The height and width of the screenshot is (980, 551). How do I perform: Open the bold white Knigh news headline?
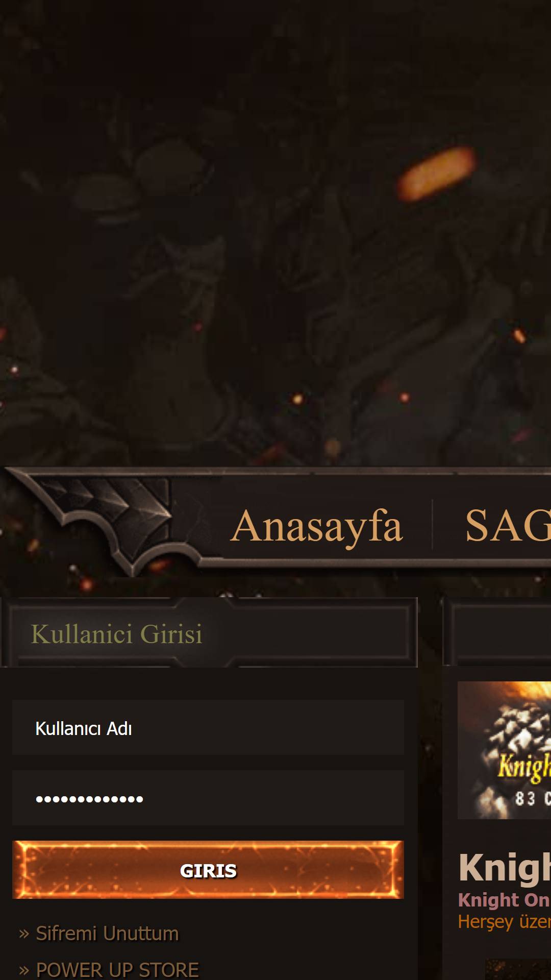505,868
